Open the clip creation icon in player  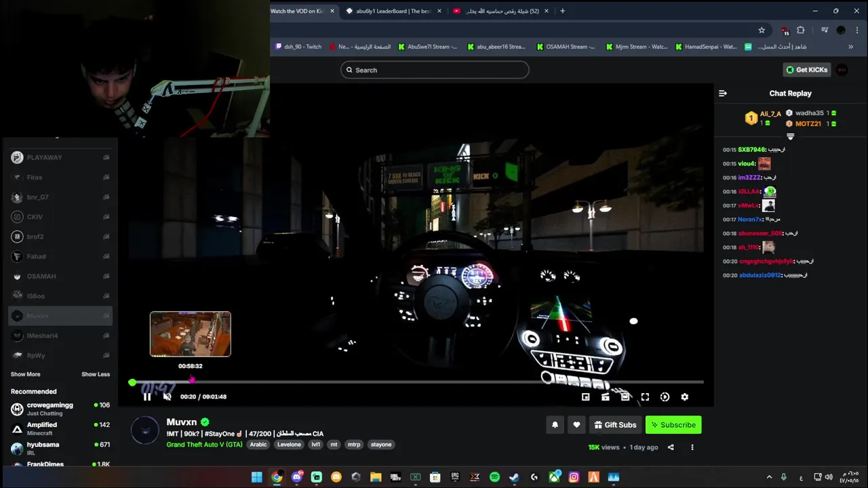point(606,397)
